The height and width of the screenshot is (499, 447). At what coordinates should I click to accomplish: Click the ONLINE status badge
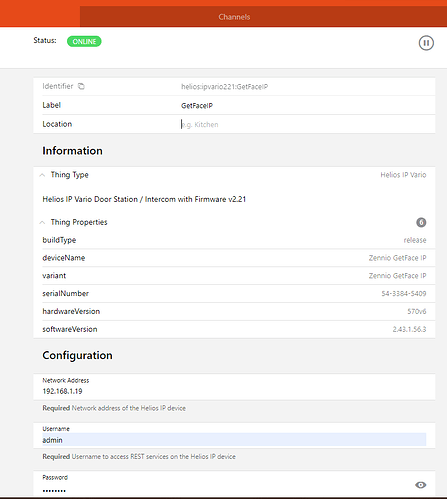84,41
